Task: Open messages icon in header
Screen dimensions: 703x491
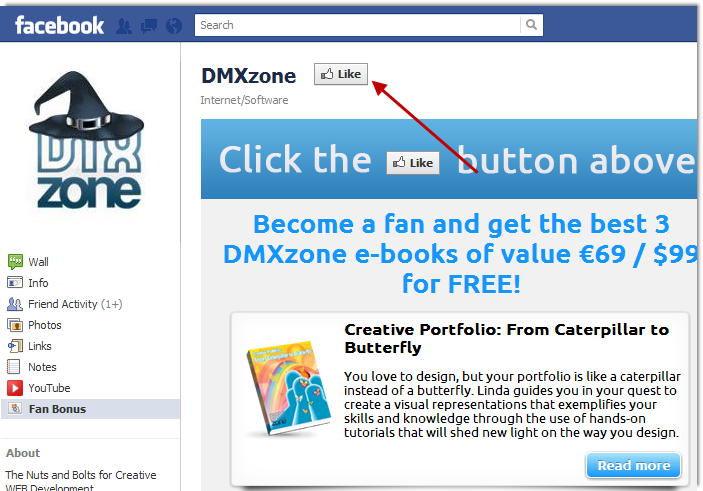Action: (149, 26)
